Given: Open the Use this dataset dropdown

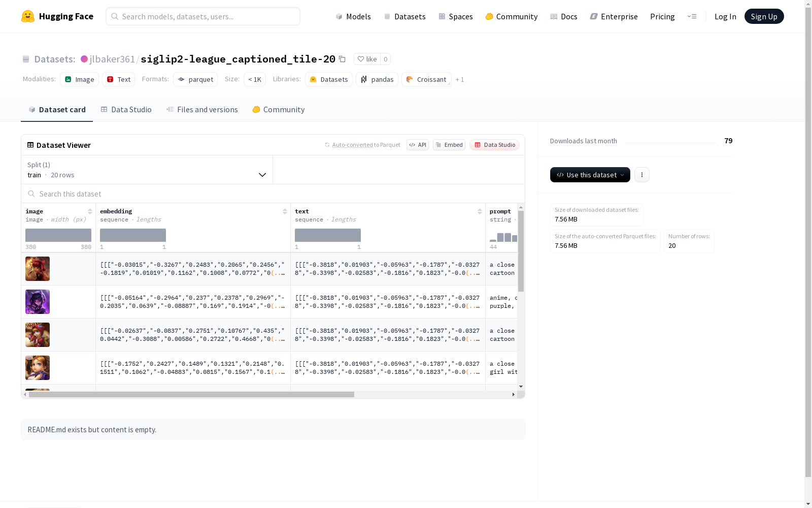Looking at the screenshot, I should pyautogui.click(x=590, y=175).
